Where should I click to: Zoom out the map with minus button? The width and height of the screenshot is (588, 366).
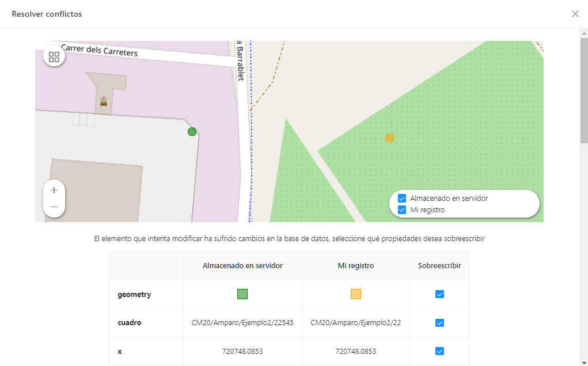(54, 207)
